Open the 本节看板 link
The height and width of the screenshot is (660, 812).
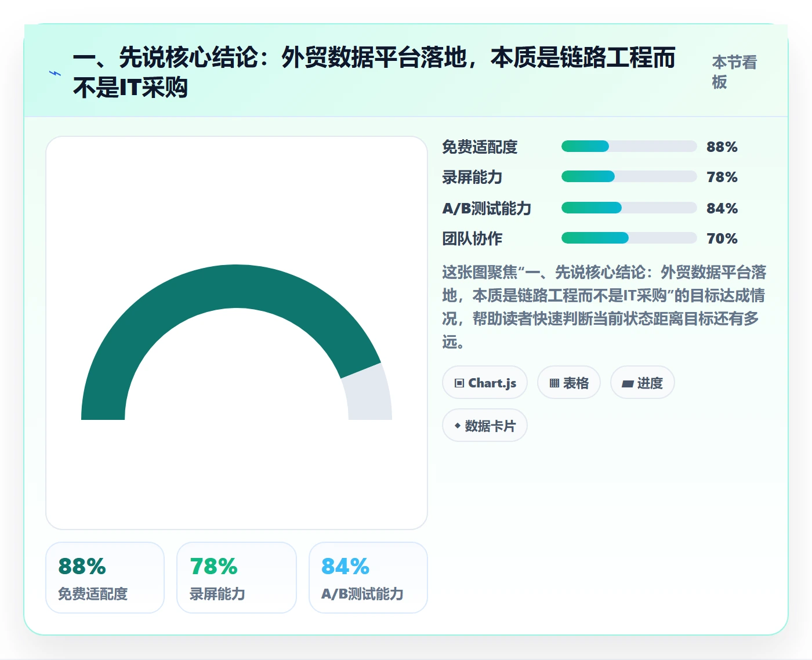(734, 72)
